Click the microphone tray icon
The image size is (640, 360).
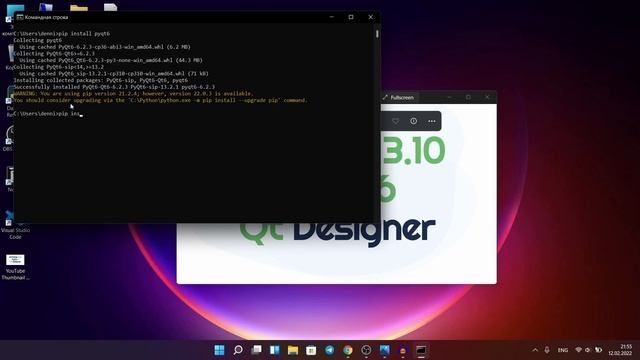pos(547,350)
